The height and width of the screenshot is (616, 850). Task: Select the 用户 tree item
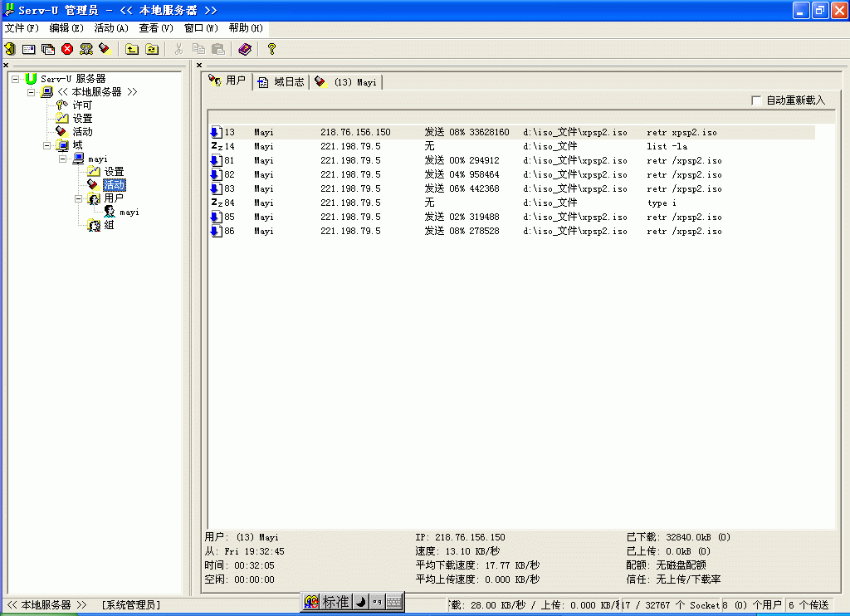[114, 198]
